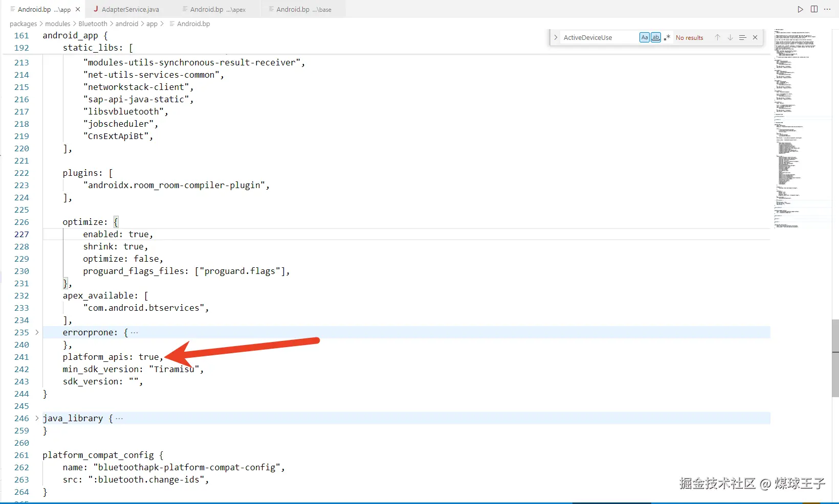Click the sticky "android_app {" header line
This screenshot has width=839, height=504.
75,35
